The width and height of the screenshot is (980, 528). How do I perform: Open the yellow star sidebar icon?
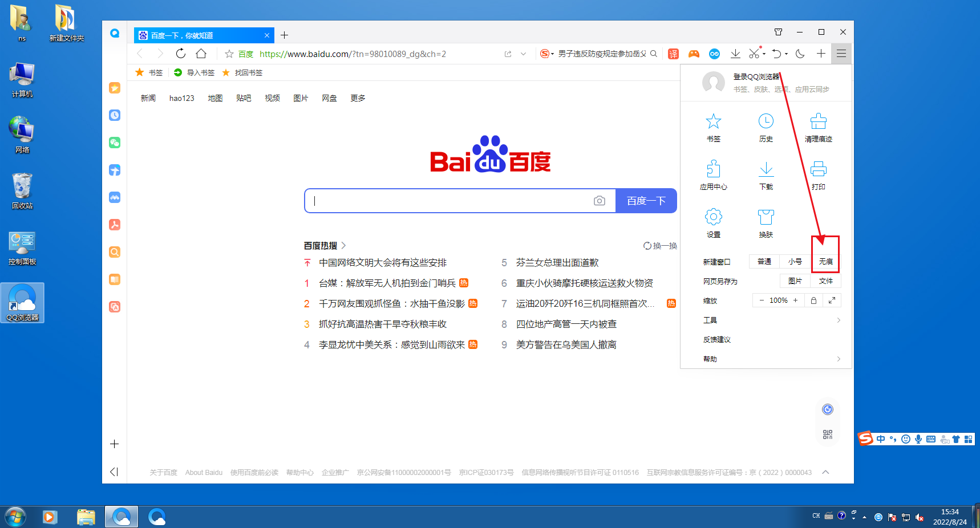point(115,88)
